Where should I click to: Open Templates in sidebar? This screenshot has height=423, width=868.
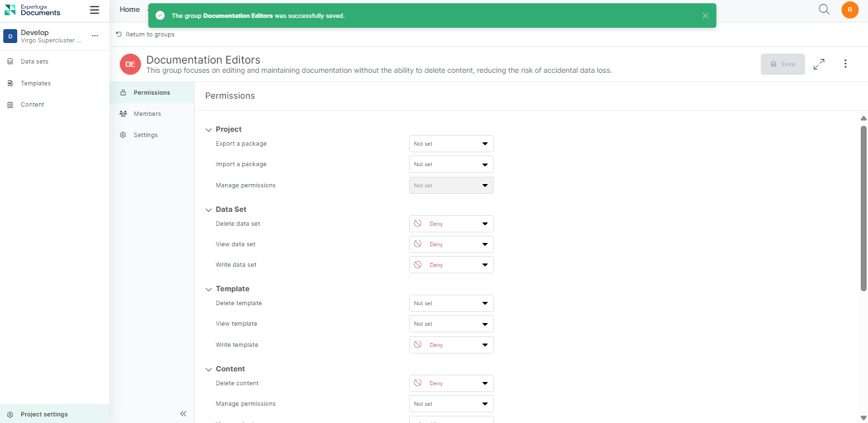(x=54, y=83)
